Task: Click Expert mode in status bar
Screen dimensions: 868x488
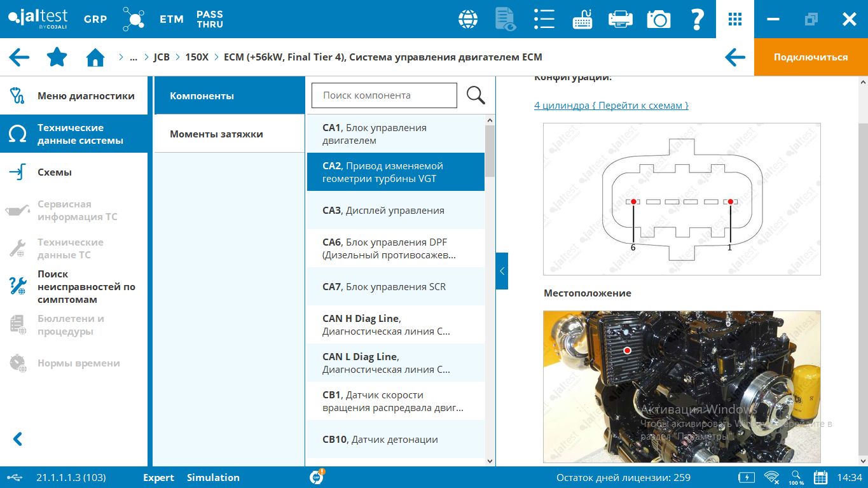Action: point(158,477)
